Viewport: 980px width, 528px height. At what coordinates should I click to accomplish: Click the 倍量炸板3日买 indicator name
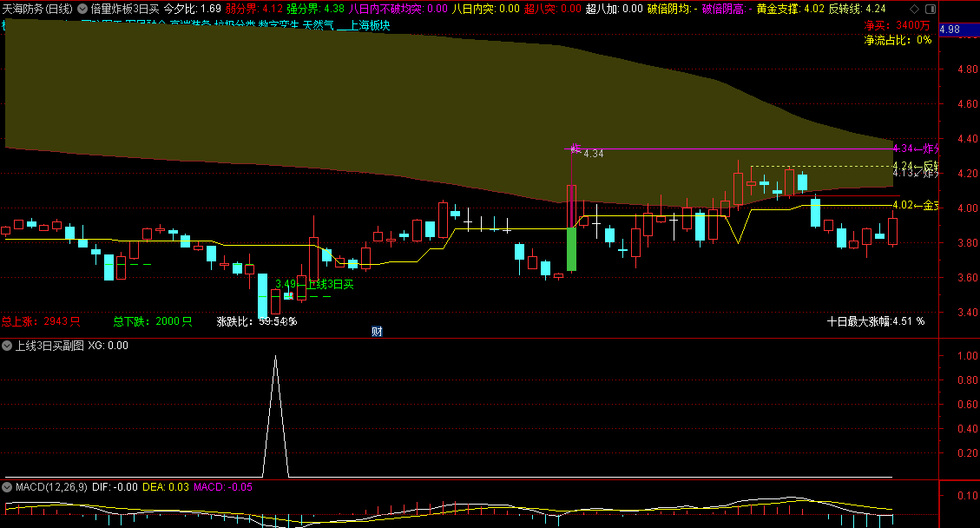pos(125,9)
